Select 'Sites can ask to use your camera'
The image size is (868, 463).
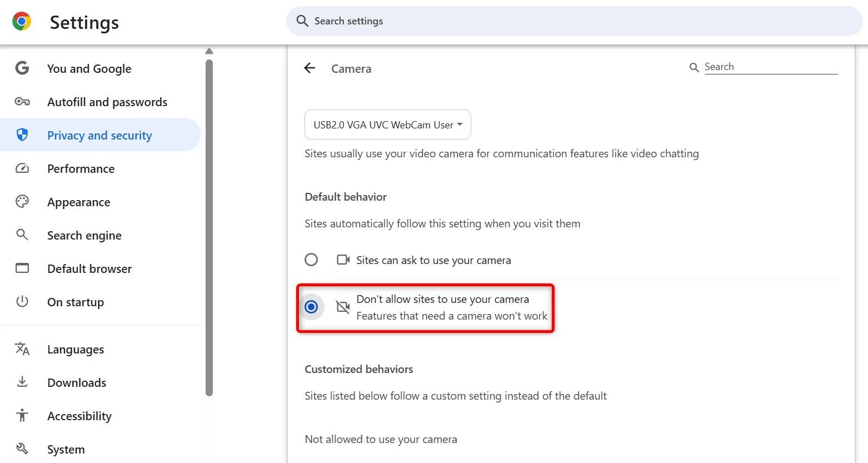[x=311, y=260]
